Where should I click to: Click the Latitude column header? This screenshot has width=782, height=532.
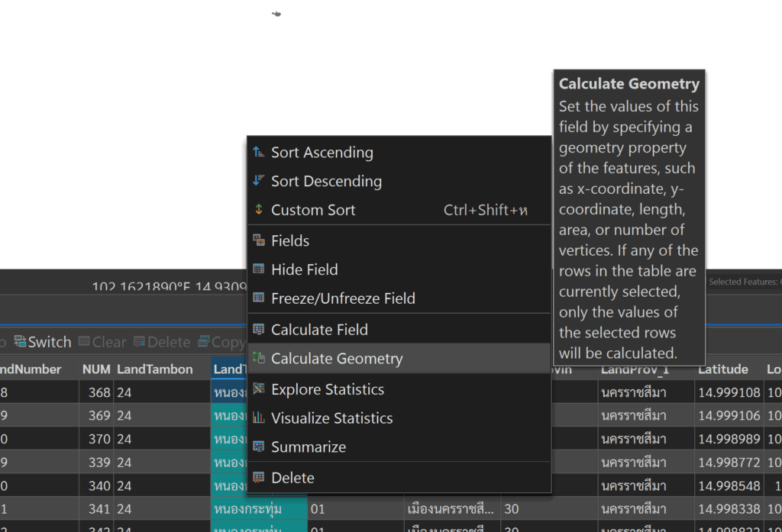(x=722, y=369)
